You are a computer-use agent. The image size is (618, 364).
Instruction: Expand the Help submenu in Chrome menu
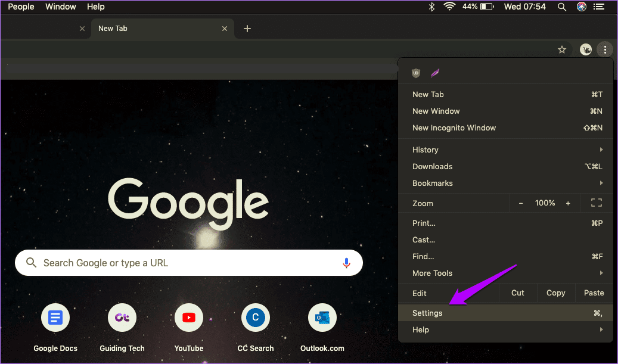506,329
